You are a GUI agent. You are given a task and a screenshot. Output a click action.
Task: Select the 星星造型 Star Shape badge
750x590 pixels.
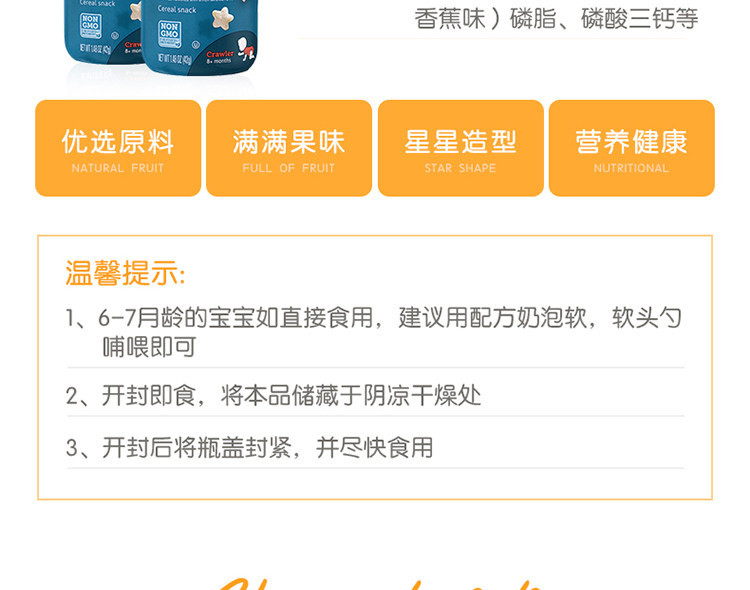(461, 148)
